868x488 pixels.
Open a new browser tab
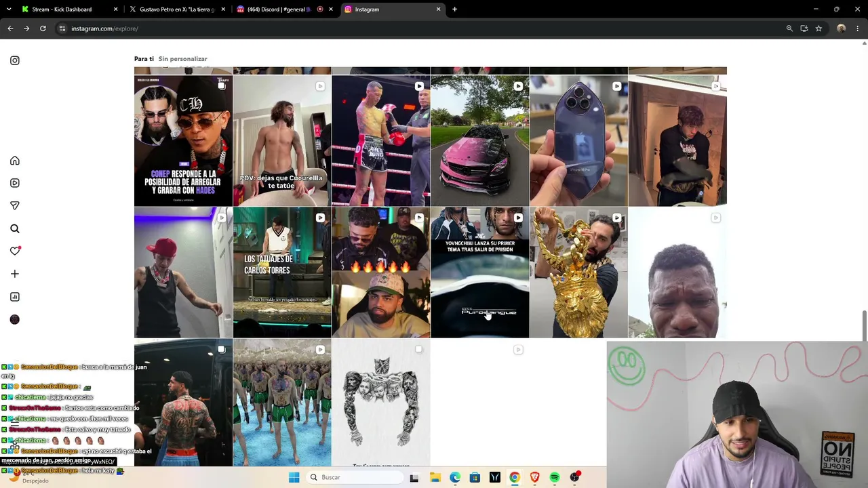pos(454,9)
